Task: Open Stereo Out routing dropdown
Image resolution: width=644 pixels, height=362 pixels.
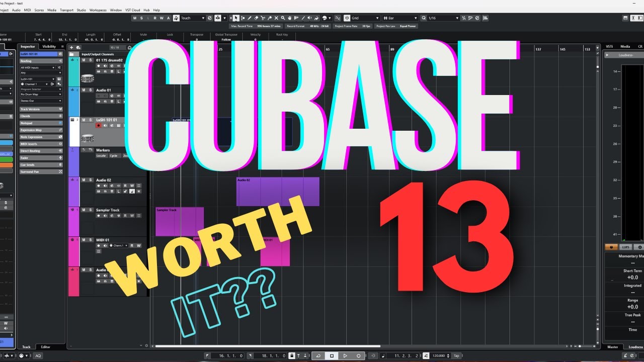Action: point(41,101)
